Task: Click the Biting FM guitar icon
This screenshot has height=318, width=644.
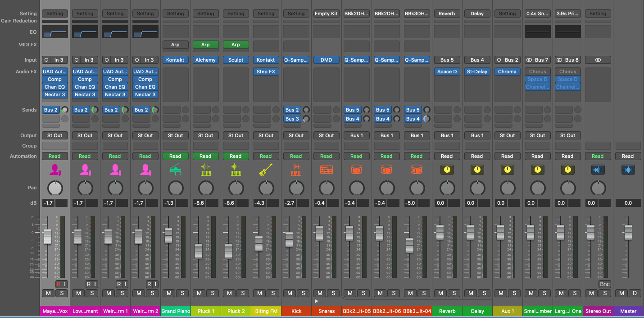Action: pos(266,170)
